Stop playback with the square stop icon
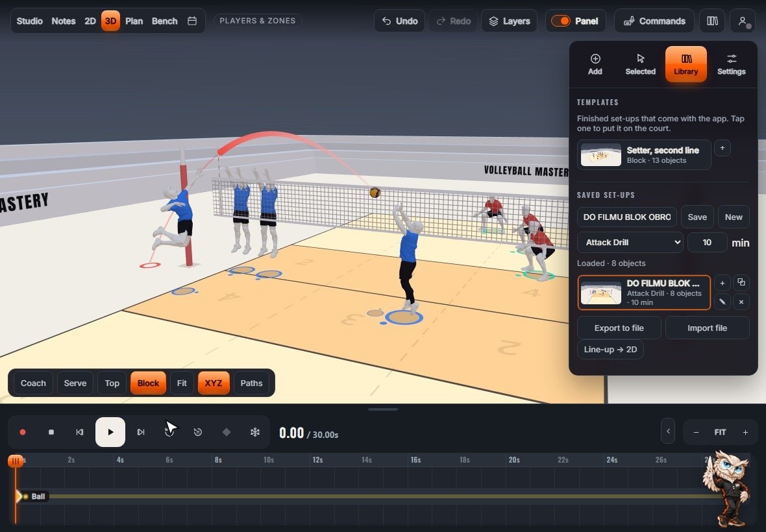Screen dimensions: 766x532 (x=51, y=432)
